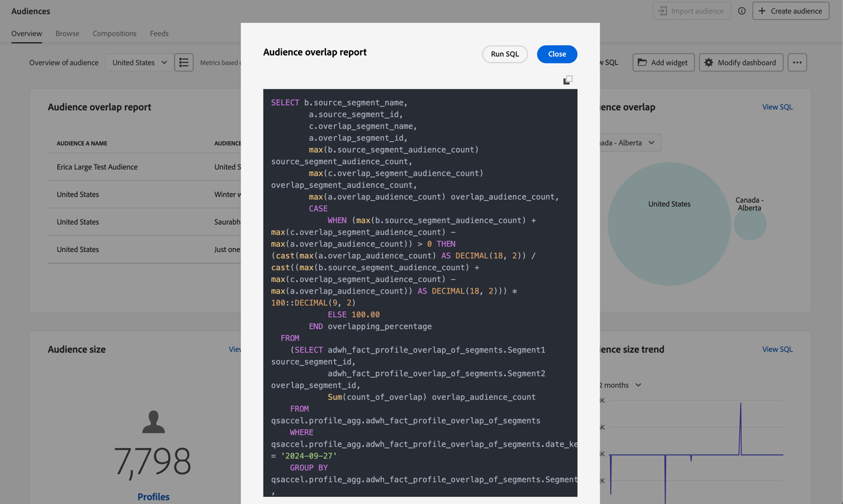Viewport: 843px width, 504px height.
Task: Open the Canada - Alberta overlap dropdown
Action: click(630, 142)
